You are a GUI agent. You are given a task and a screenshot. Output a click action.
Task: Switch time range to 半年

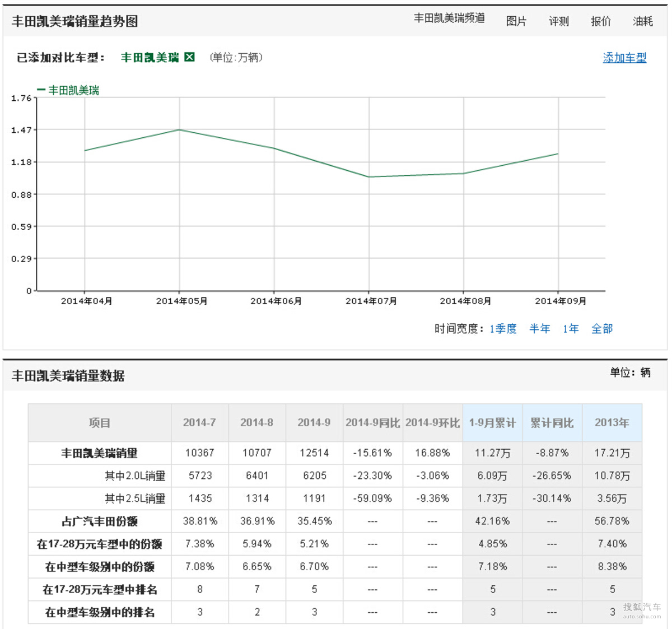tap(539, 329)
